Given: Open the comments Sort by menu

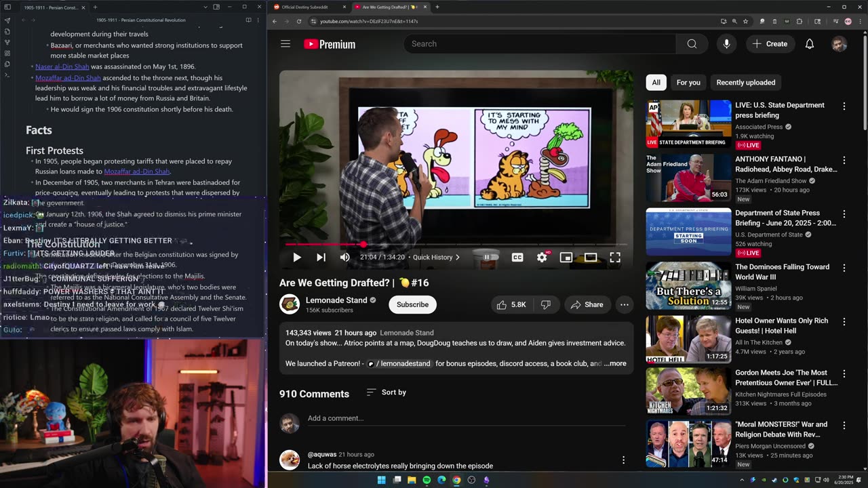Looking at the screenshot, I should (x=386, y=392).
